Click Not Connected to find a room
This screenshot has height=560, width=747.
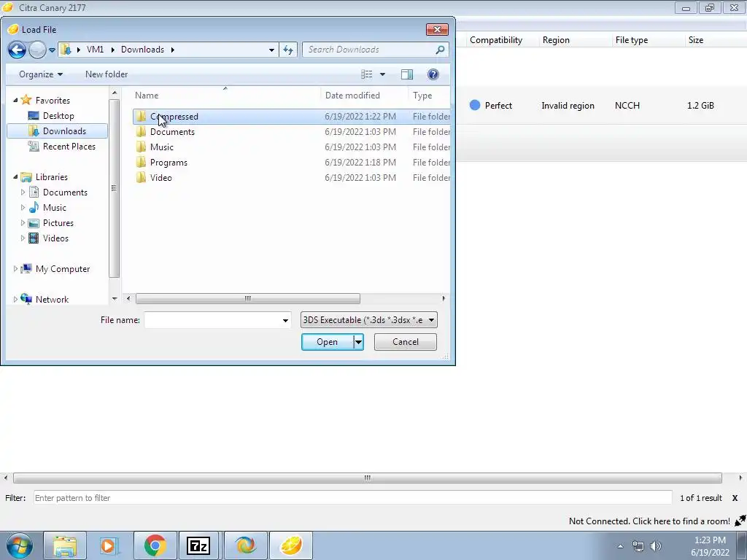(x=649, y=521)
